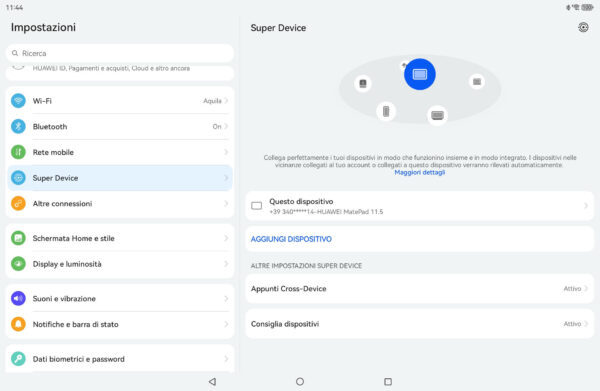Image resolution: width=600 pixels, height=391 pixels.
Task: Open Altre connessioni settings
Action: 120,204
